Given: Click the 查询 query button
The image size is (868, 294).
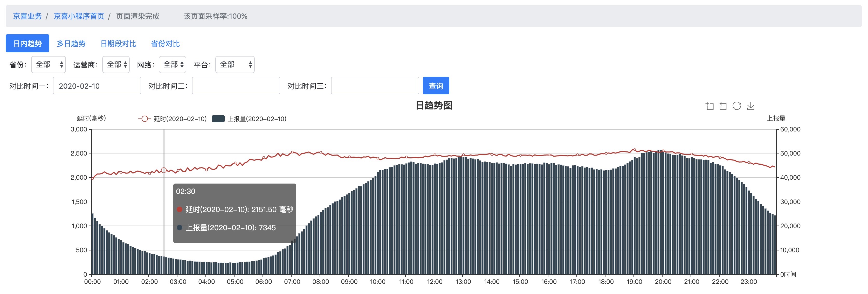Looking at the screenshot, I should tap(436, 86).
